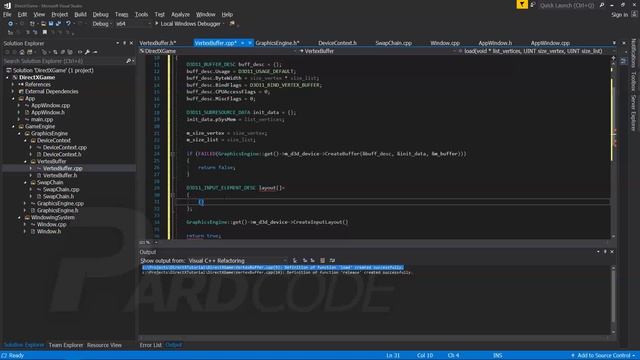Viewport: 640px width, 360px height.
Task: Select Window.cpp in Solution Explorer
Action: pyautogui.click(x=51, y=224)
